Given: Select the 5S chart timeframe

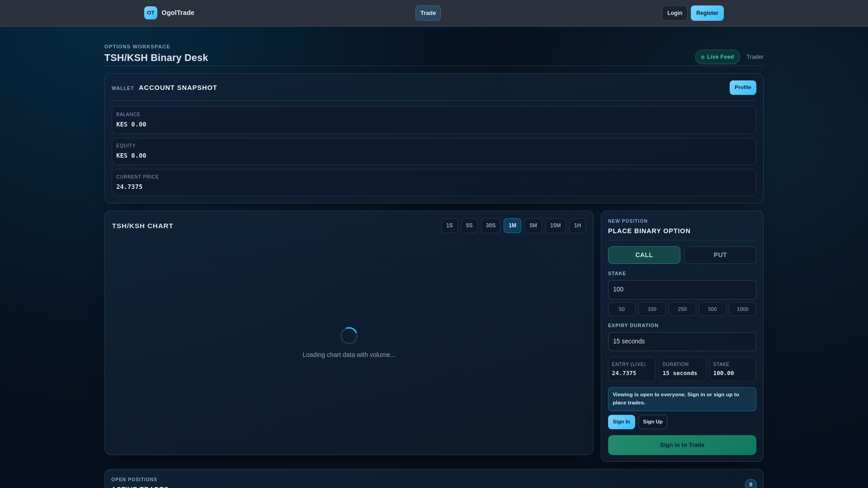Looking at the screenshot, I should click(469, 225).
